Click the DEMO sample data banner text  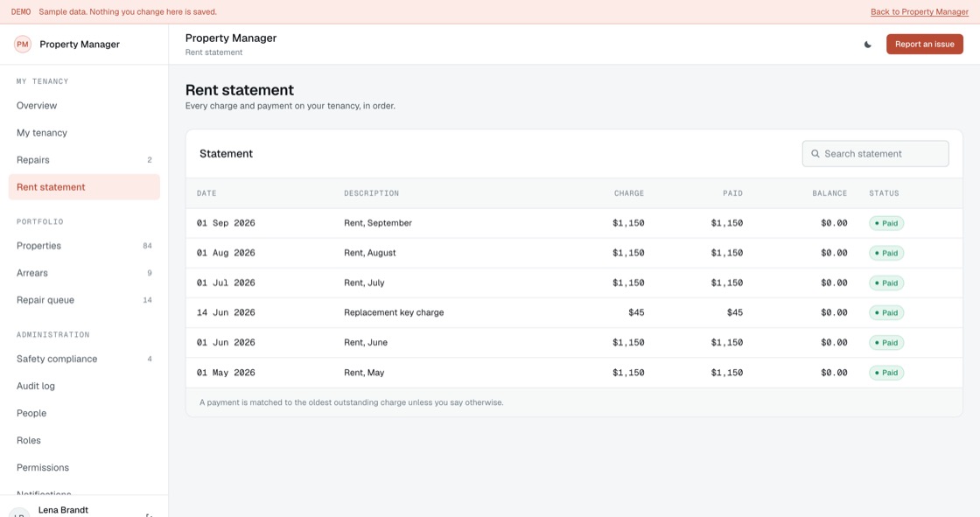click(114, 12)
